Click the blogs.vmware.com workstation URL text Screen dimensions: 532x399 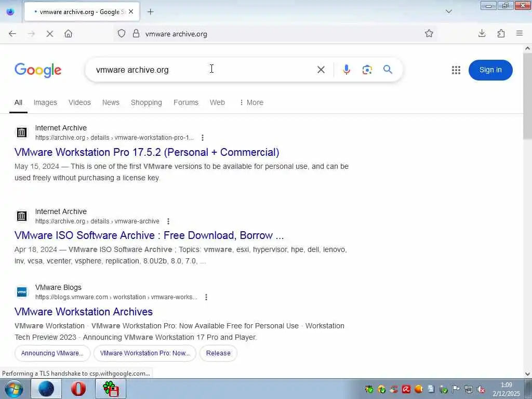tap(116, 297)
